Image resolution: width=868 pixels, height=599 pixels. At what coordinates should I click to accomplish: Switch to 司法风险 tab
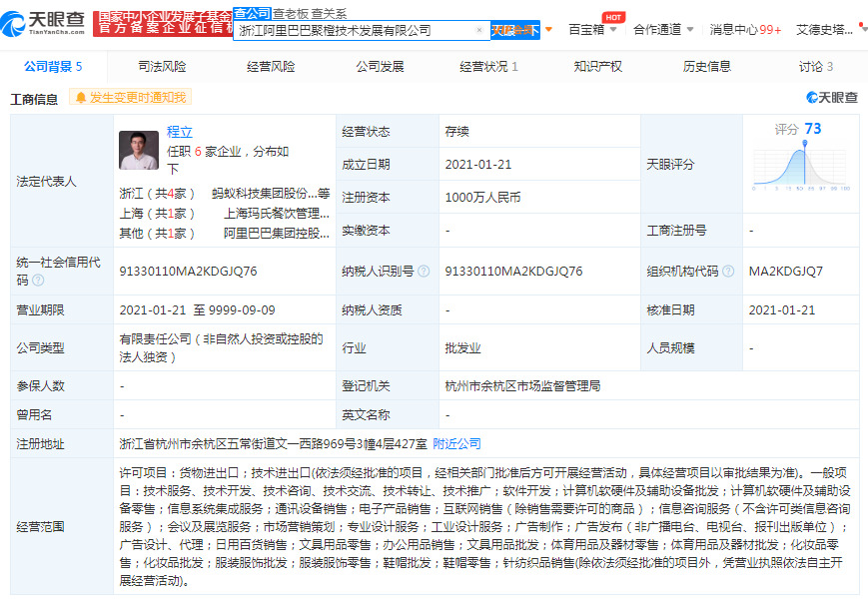[x=162, y=67]
